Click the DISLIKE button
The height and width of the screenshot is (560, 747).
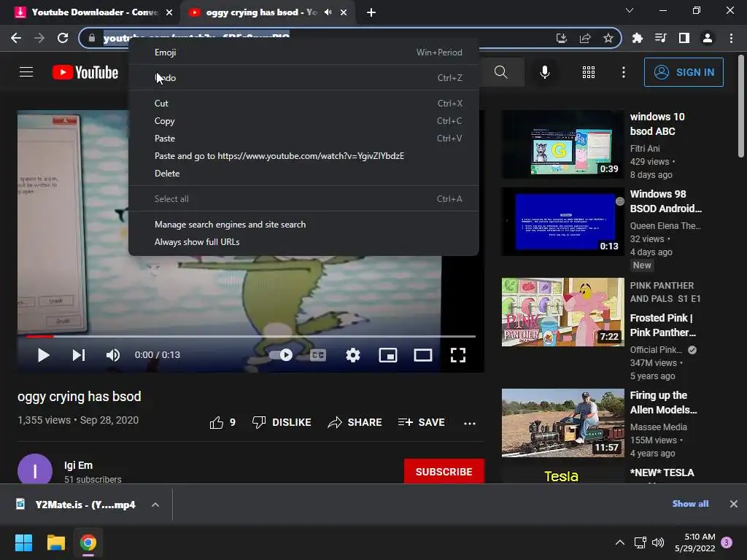[x=282, y=422]
